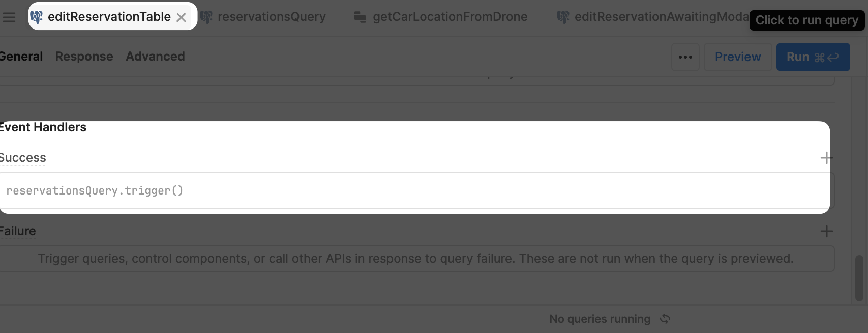Run the query with Run button
Viewport: 868px width, 333px height.
coord(813,57)
